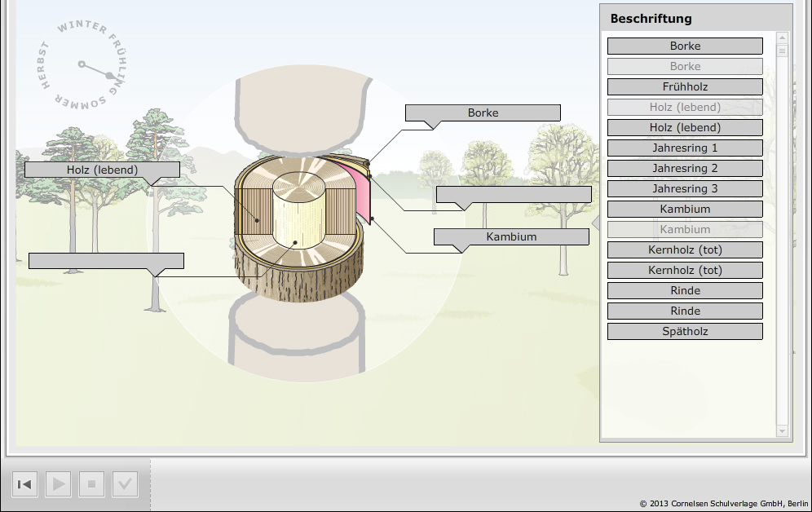
Task: Select the Spätholz label in the list
Action: coord(685,331)
